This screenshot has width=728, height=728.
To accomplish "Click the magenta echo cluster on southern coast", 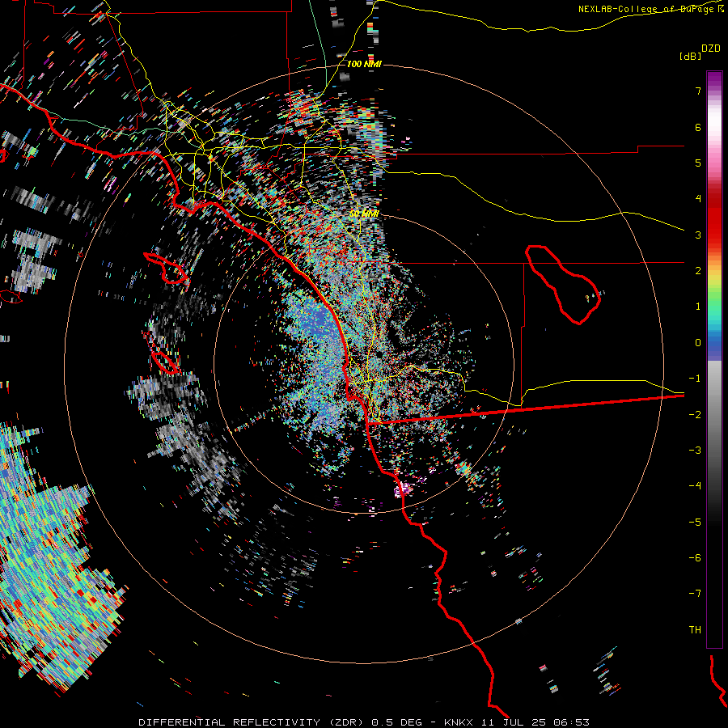I will point(404,489).
